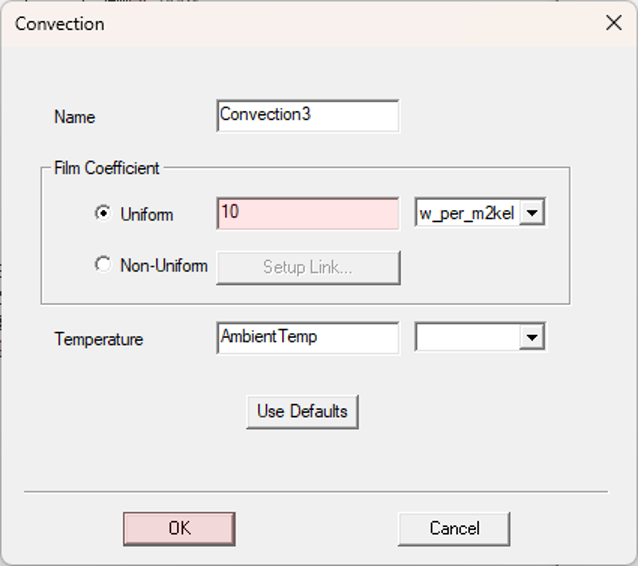Confirm the dialog with OK
The width and height of the screenshot is (638, 566).
[179, 529]
